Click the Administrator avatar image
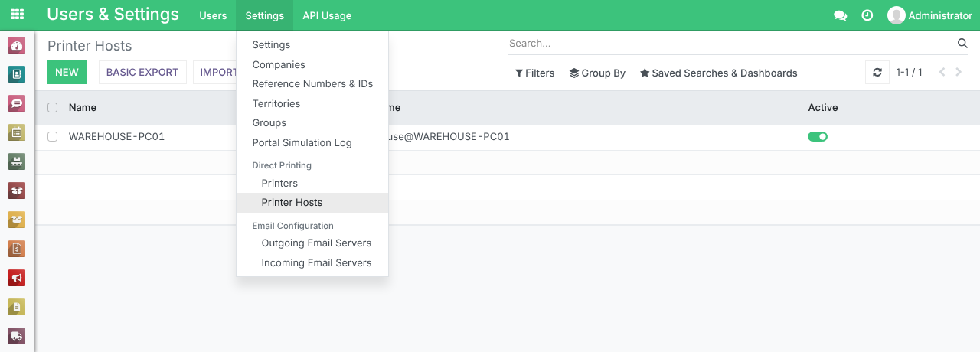The image size is (980, 352). (896, 15)
